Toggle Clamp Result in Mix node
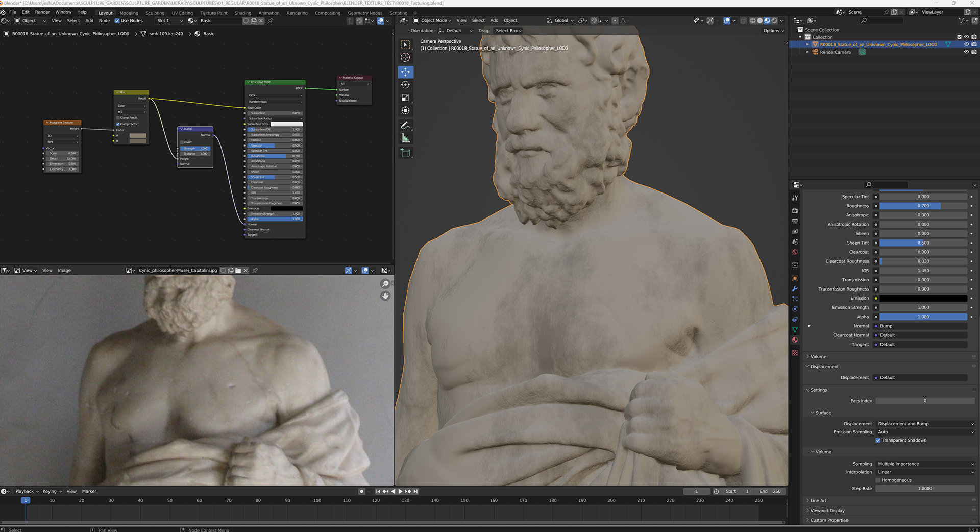The width and height of the screenshot is (980, 532). click(x=118, y=118)
